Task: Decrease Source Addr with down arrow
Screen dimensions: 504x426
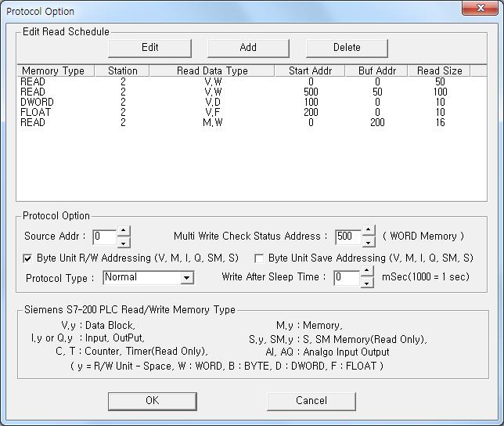Action: tap(124, 241)
